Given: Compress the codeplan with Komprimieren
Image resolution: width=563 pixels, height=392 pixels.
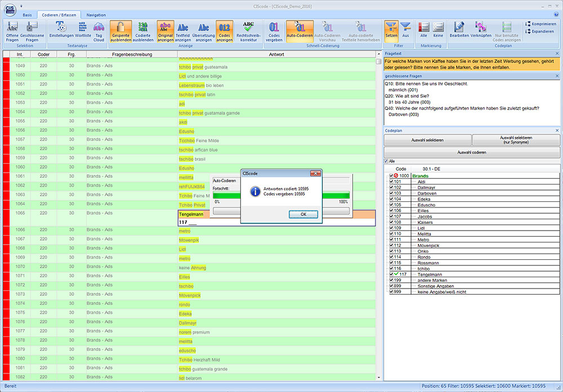Looking at the screenshot, I should 540,24.
